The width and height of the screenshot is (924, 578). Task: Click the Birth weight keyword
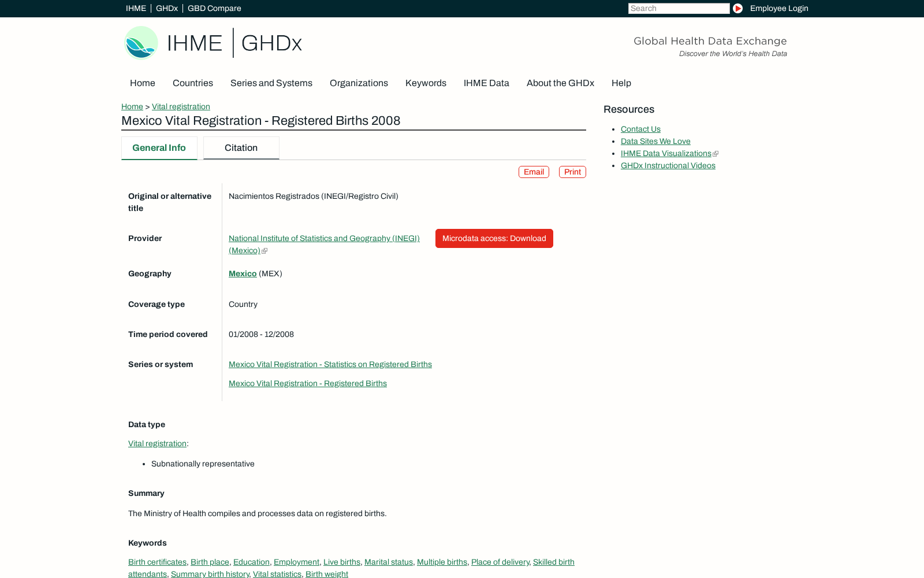click(327, 573)
